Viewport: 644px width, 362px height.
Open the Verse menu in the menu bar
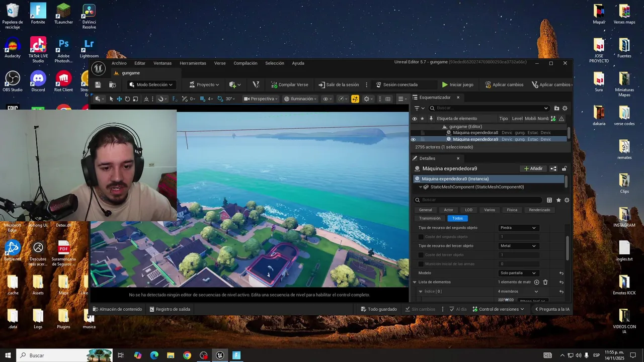220,63
